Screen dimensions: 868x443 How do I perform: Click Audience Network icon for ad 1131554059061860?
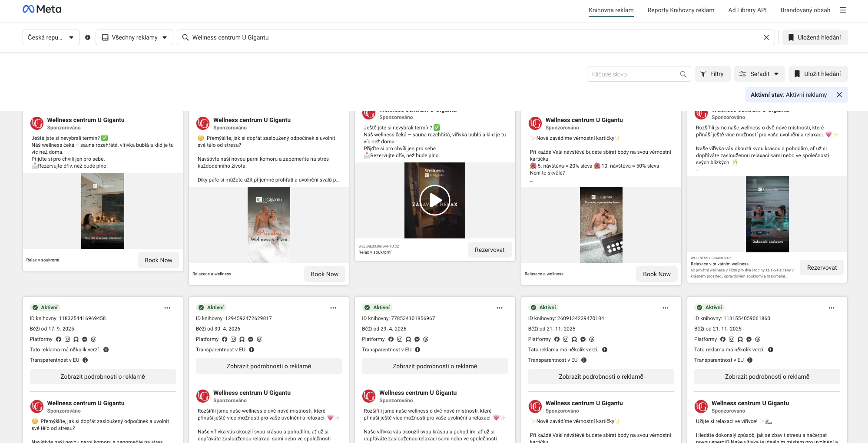740,339
